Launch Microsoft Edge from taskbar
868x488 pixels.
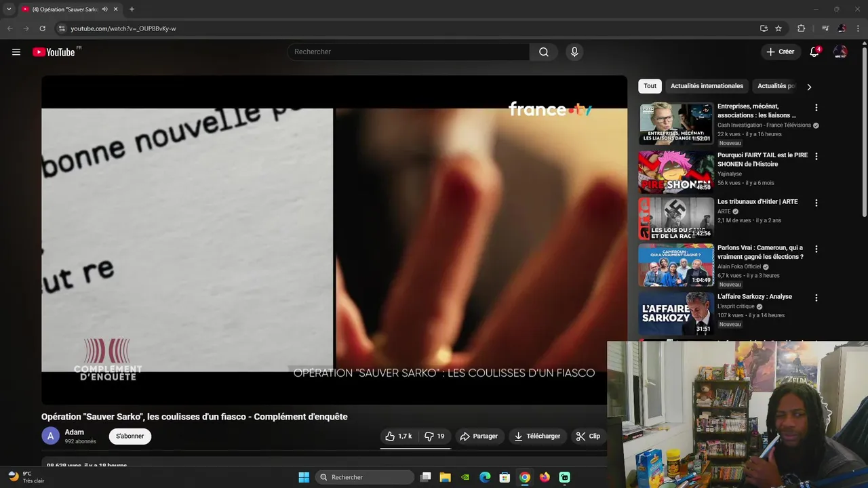click(x=485, y=477)
